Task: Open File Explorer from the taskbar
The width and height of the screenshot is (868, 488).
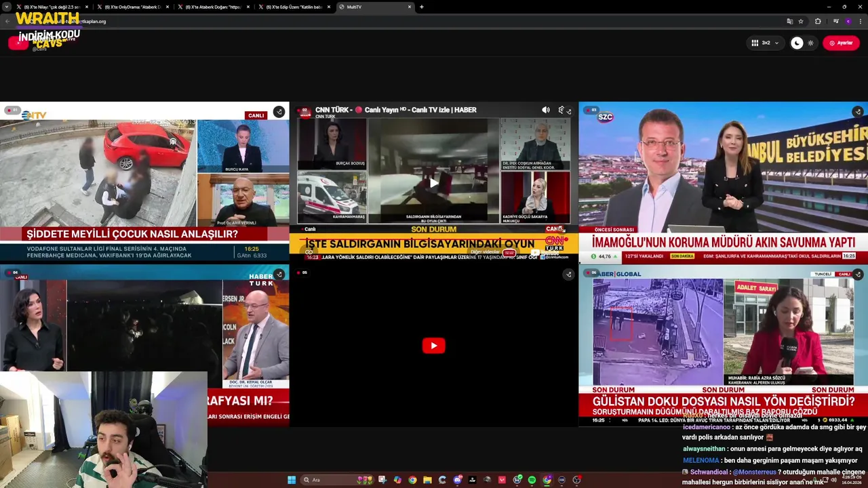Action: click(x=427, y=480)
